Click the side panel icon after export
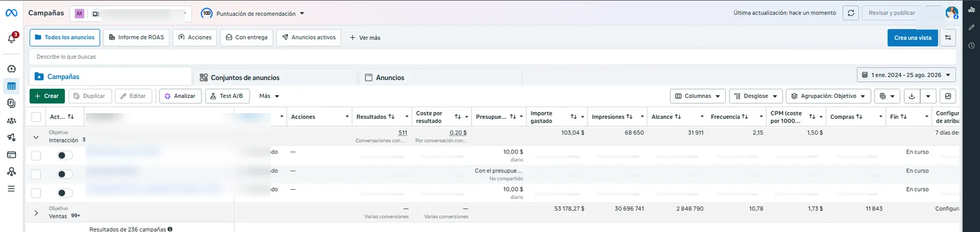The height and width of the screenshot is (232, 980). pos(948,96)
